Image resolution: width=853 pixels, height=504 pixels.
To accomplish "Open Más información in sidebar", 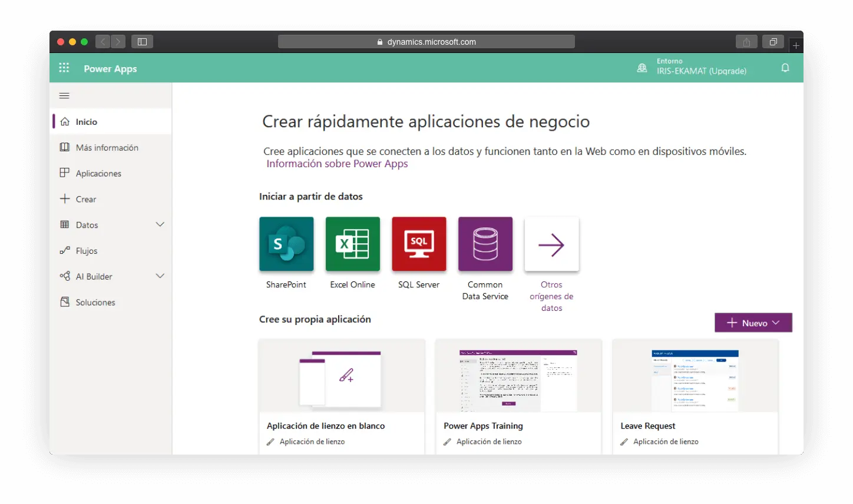I will click(107, 148).
